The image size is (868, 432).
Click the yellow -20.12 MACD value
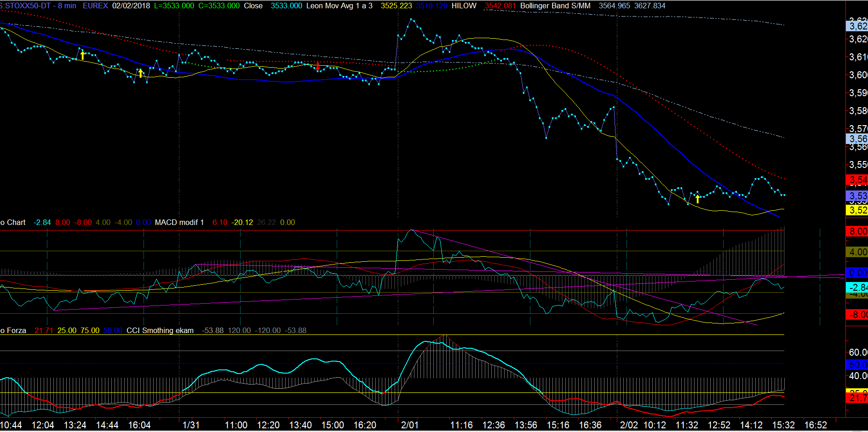coord(242,222)
